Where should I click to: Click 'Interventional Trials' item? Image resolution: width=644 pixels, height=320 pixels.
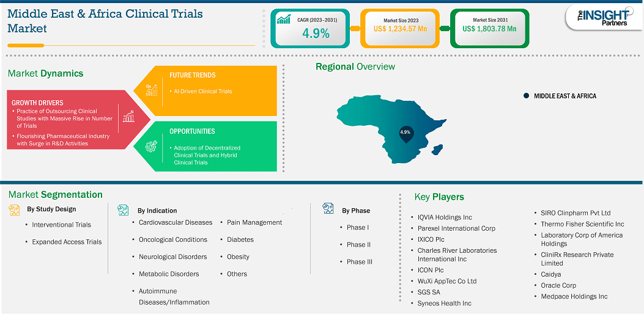(62, 225)
